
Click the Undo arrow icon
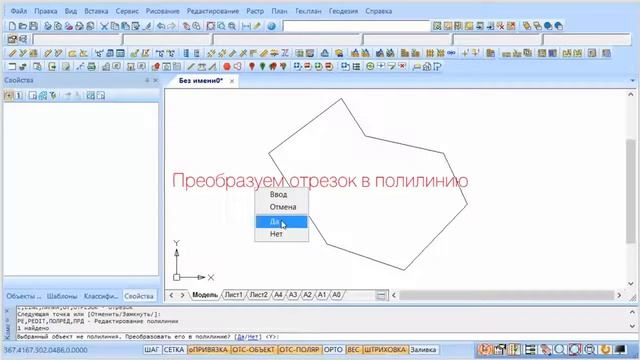[161, 26]
